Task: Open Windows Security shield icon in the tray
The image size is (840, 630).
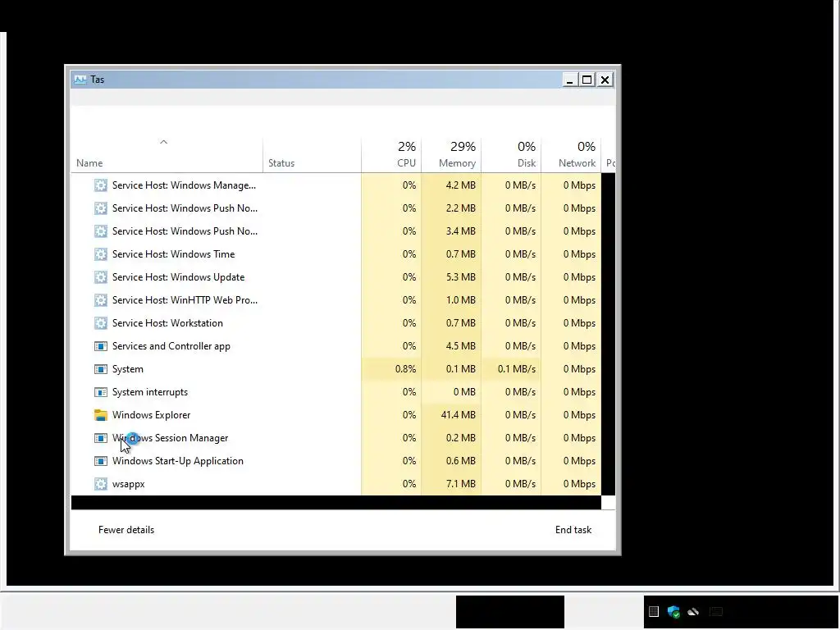Action: click(673, 611)
